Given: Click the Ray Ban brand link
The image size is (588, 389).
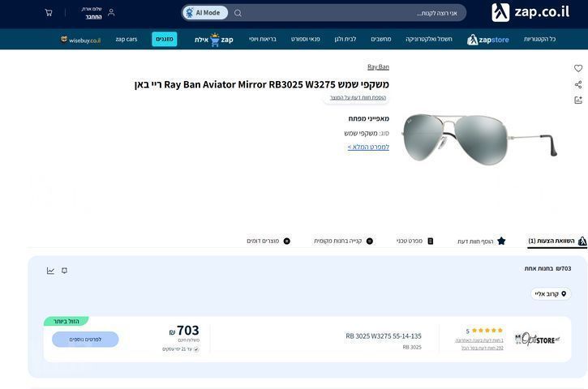Looking at the screenshot, I should click(378, 66).
